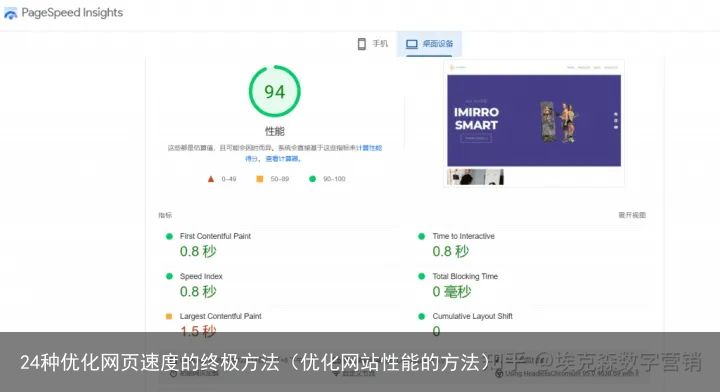Click the 0.8 秒 value under Speed Index

(x=198, y=291)
